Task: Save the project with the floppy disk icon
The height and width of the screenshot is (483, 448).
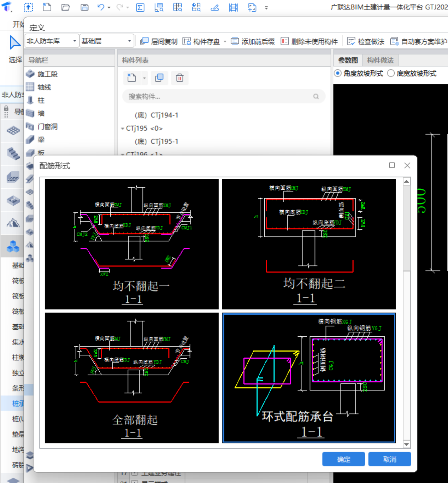Action: (x=84, y=7)
